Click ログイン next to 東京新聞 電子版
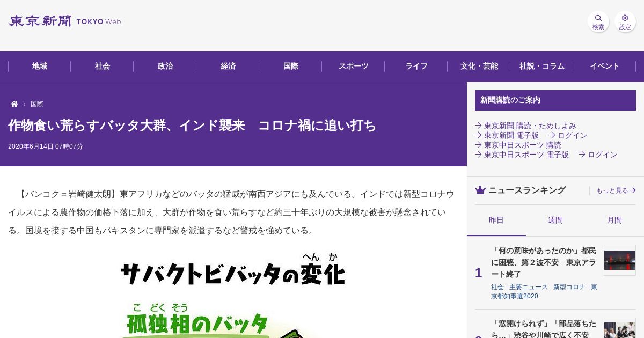The width and height of the screenshot is (644, 338). pos(568,135)
